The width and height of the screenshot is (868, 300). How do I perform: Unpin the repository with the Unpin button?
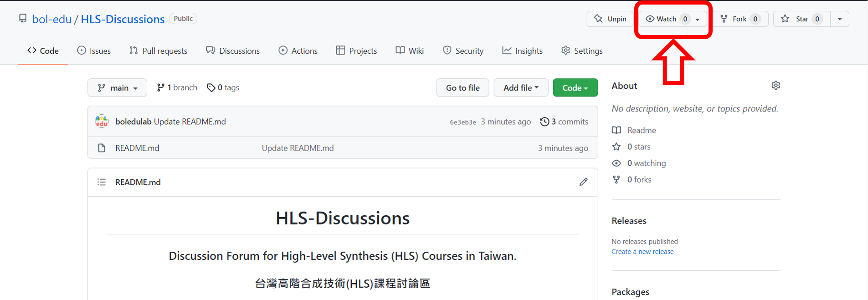point(610,19)
